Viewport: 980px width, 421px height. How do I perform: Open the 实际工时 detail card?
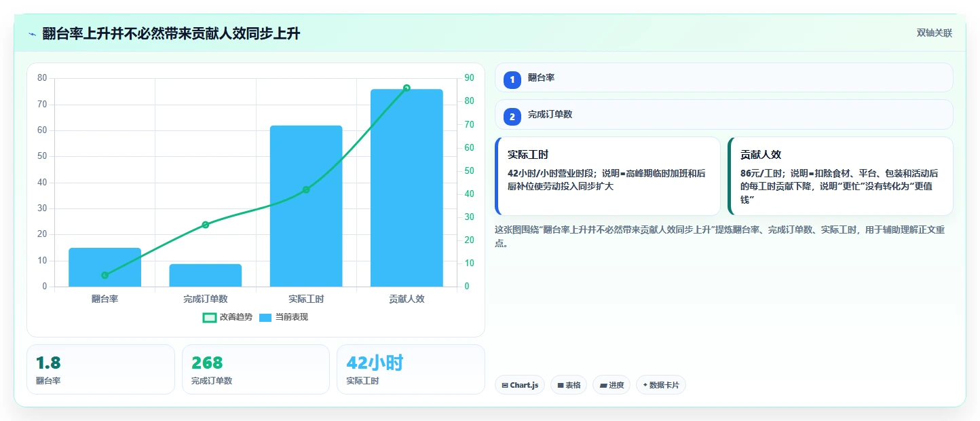click(x=607, y=176)
